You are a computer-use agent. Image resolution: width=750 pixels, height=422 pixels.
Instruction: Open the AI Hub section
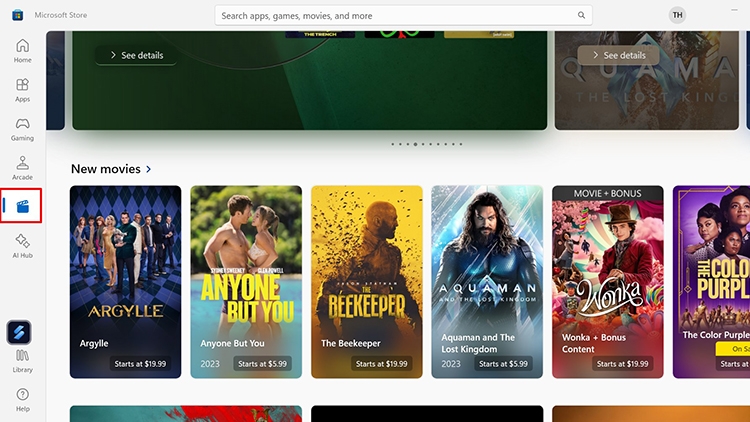pyautogui.click(x=22, y=246)
